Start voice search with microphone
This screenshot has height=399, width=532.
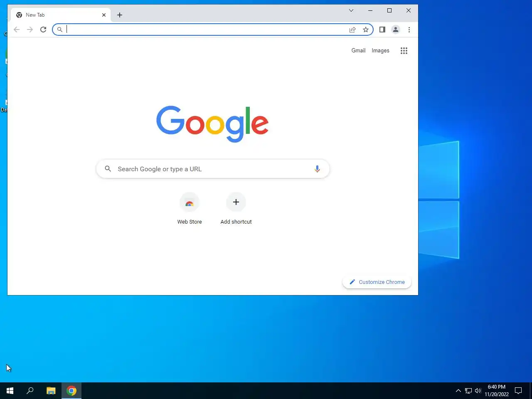pyautogui.click(x=317, y=169)
